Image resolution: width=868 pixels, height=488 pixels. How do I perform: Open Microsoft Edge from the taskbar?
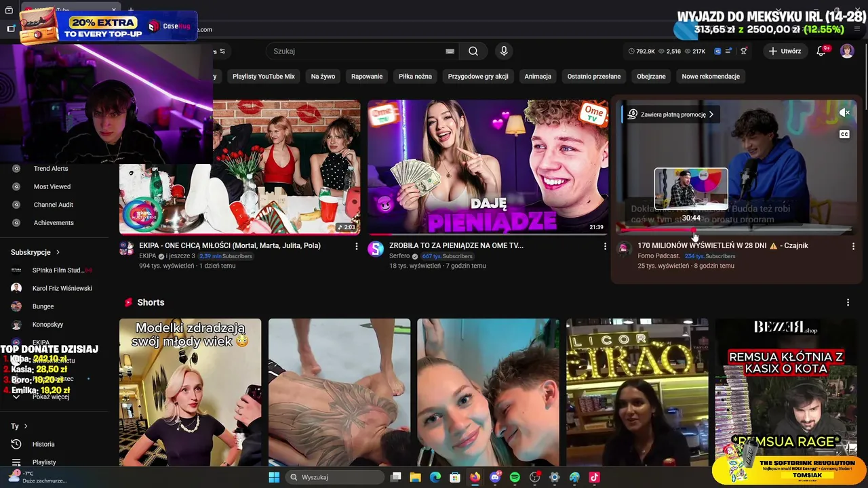click(x=435, y=477)
